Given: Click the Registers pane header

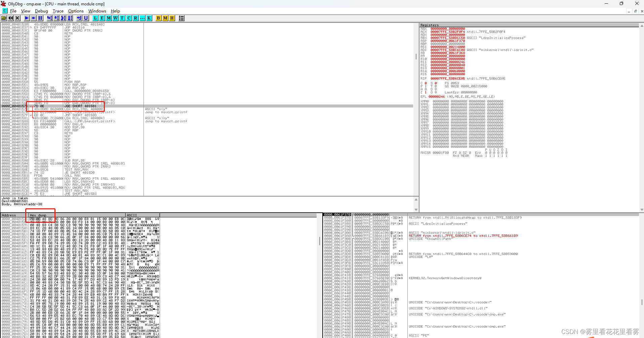Looking at the screenshot, I should [x=529, y=25].
